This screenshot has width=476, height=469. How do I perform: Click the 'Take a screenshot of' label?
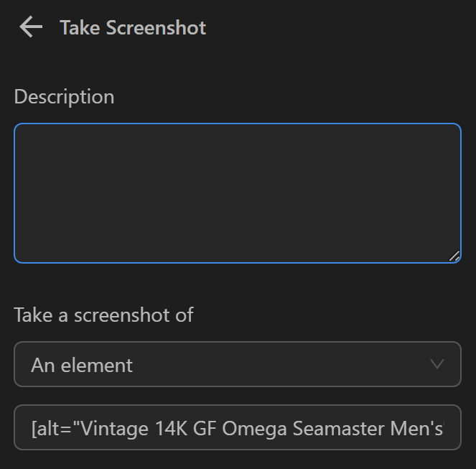tap(103, 315)
